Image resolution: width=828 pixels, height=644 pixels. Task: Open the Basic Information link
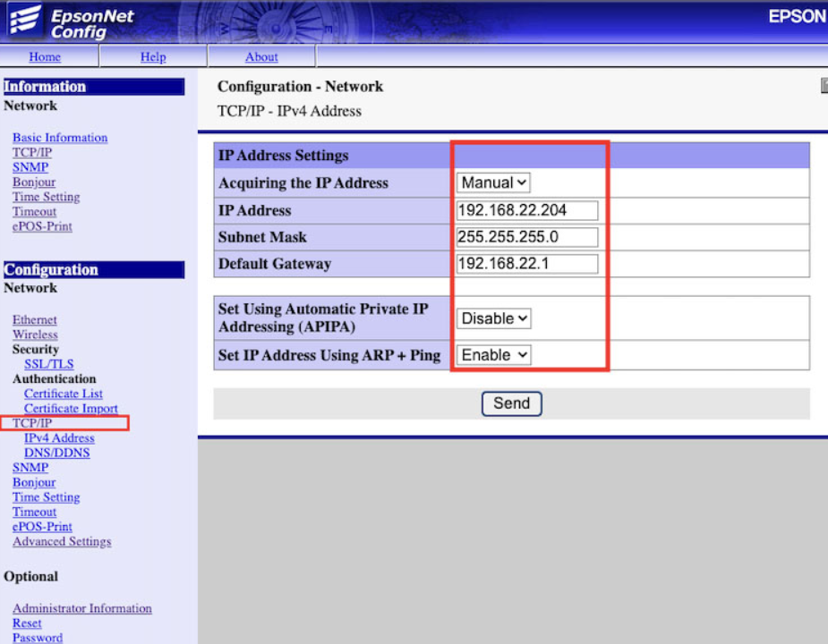tap(60, 138)
